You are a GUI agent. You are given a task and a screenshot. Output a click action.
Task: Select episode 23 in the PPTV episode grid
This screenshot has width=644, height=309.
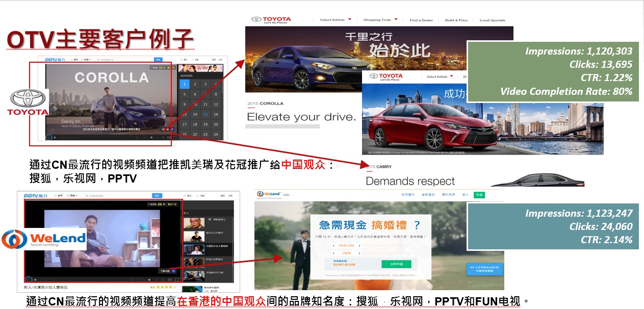tap(205, 134)
